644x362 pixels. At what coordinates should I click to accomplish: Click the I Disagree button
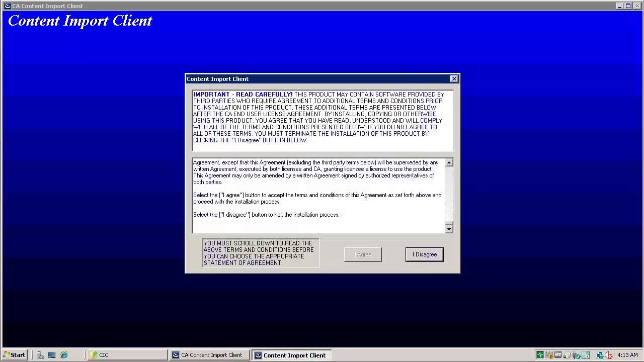click(424, 254)
